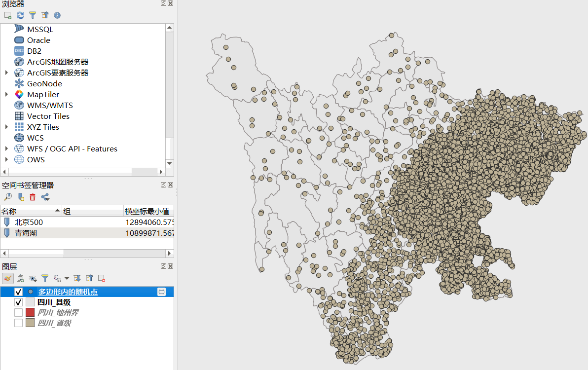Open edit indicator on 多边形内的随机点 layer
This screenshot has height=370, width=588.
click(x=161, y=292)
